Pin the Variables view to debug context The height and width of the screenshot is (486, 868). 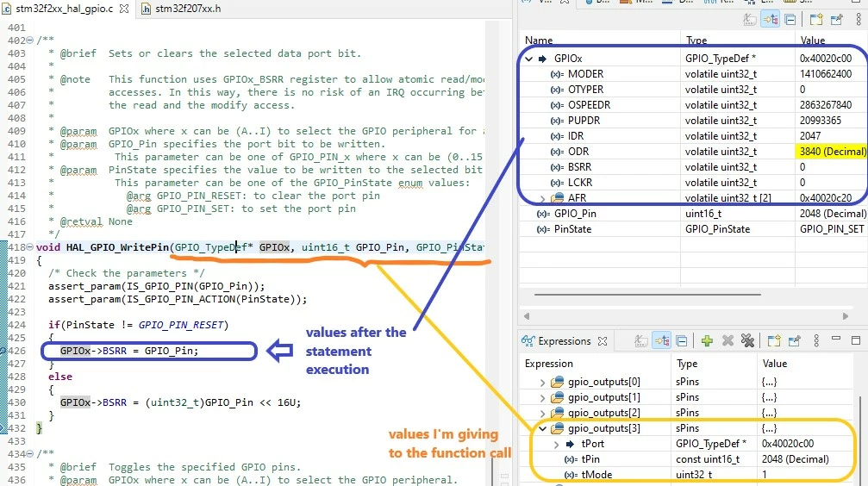click(836, 20)
